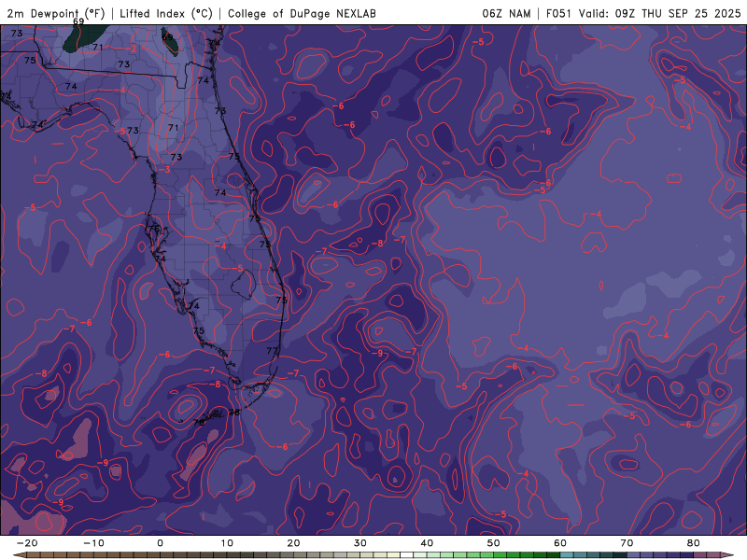Click the '06Z NAM' model run label
Viewport: 747px width, 560px height.
click(506, 13)
